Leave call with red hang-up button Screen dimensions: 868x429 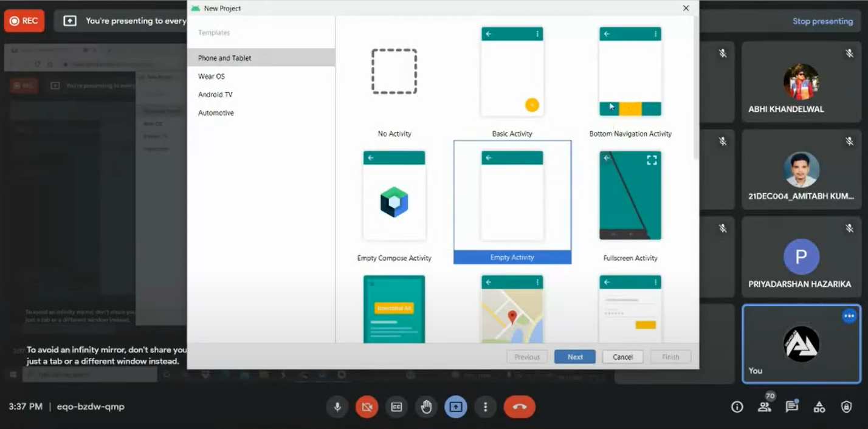pos(520,407)
